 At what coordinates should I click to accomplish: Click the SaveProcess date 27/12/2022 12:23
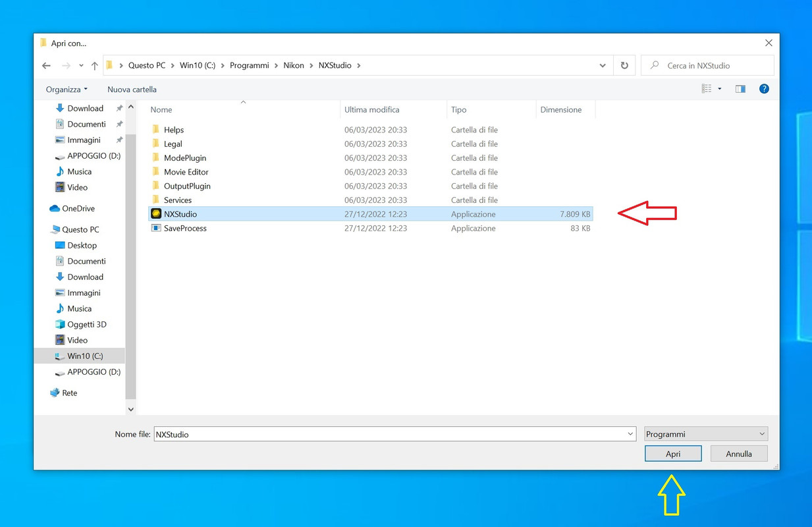tap(375, 228)
